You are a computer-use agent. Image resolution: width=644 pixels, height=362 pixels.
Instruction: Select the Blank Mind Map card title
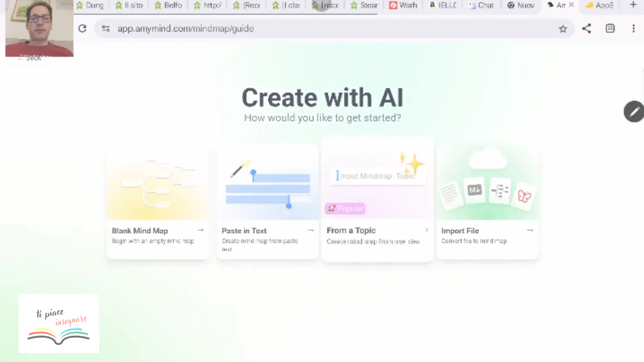pyautogui.click(x=140, y=231)
